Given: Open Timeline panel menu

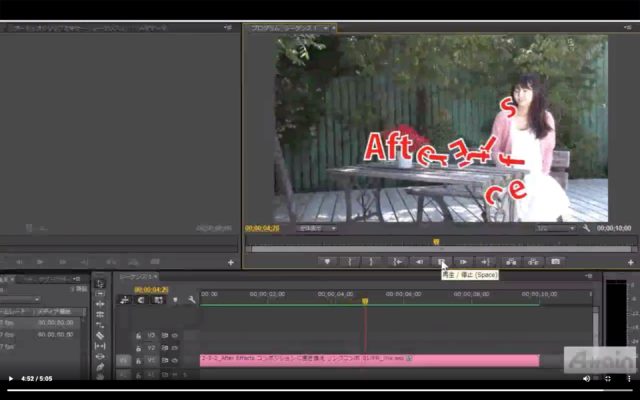Looking at the screenshot, I should [588, 276].
